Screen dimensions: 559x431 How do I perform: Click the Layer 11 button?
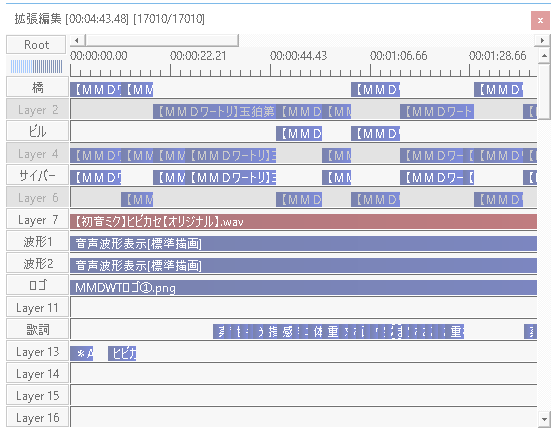(x=37, y=307)
